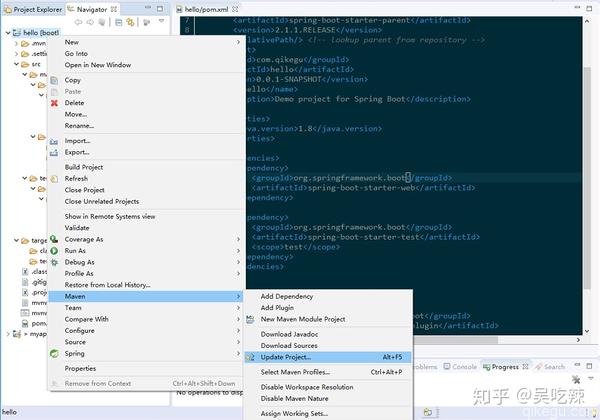Click the editor vertical scrollbar
Image resolution: width=600 pixels, height=420 pixels.
tap(587, 176)
